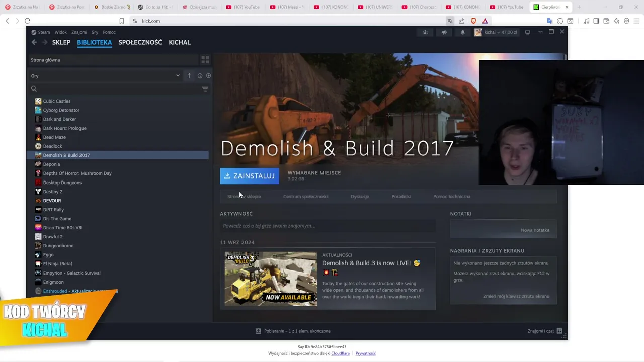Open Pomoc techniczna link
The width and height of the screenshot is (644, 362).
(452, 196)
